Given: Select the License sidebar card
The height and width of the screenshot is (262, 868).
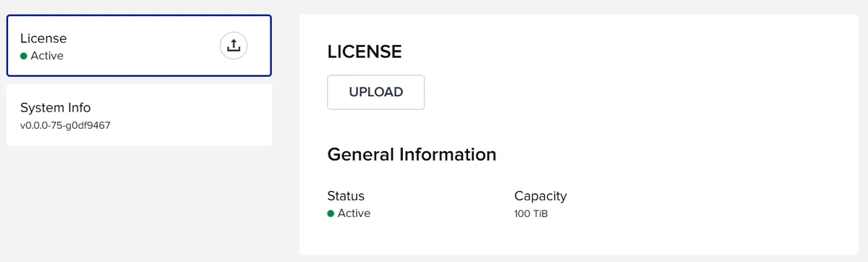Looking at the screenshot, I should pyautogui.click(x=139, y=45).
